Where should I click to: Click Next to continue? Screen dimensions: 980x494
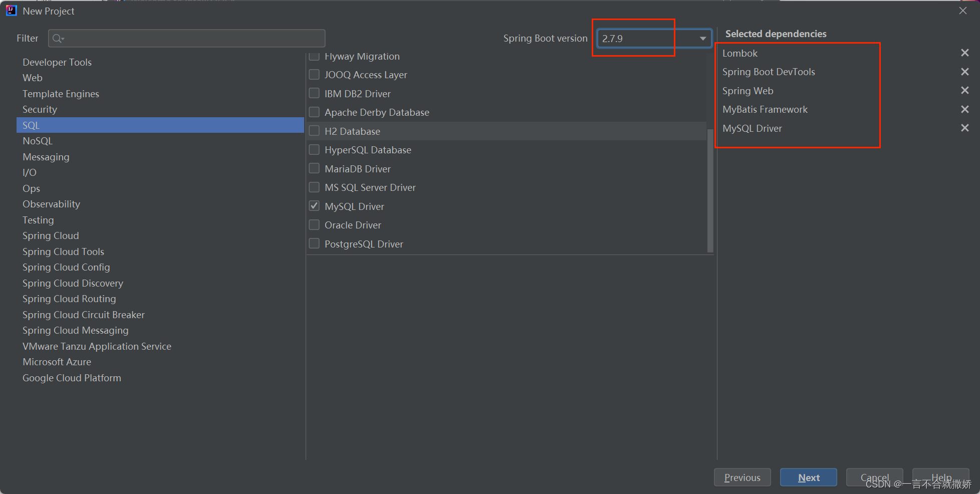point(808,477)
